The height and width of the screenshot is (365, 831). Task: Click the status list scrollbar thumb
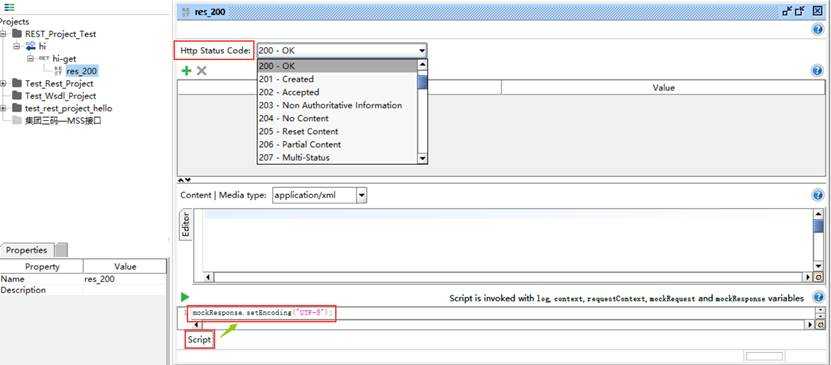pos(422,82)
